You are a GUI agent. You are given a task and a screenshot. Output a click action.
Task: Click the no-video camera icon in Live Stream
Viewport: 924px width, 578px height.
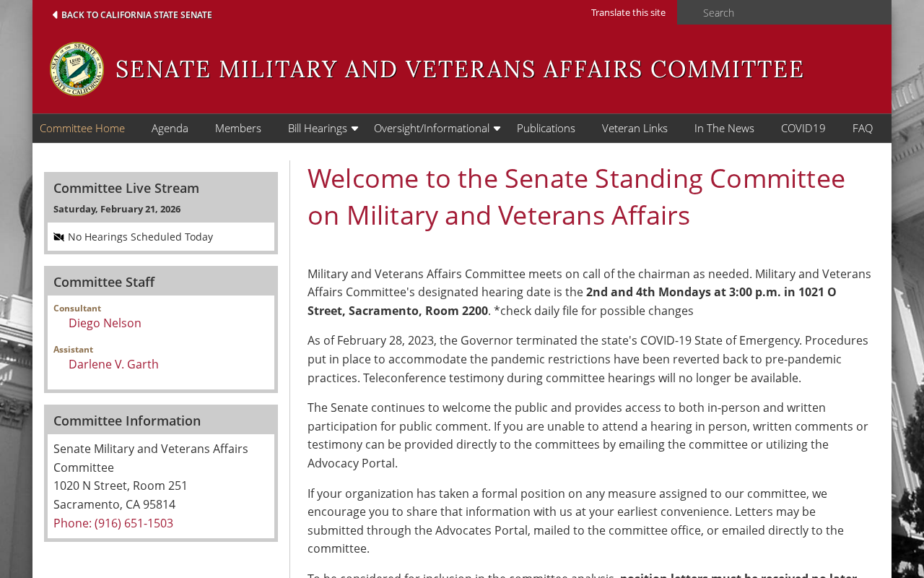[58, 237]
